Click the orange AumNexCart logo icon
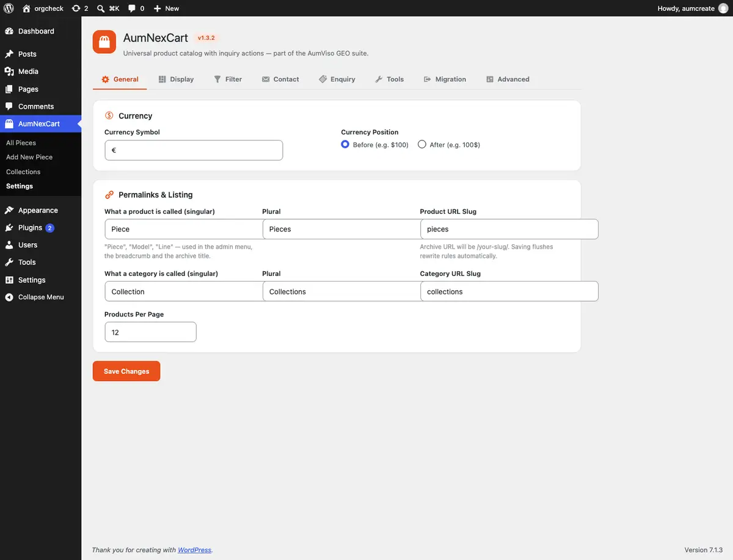The height and width of the screenshot is (560, 733). [x=104, y=42]
